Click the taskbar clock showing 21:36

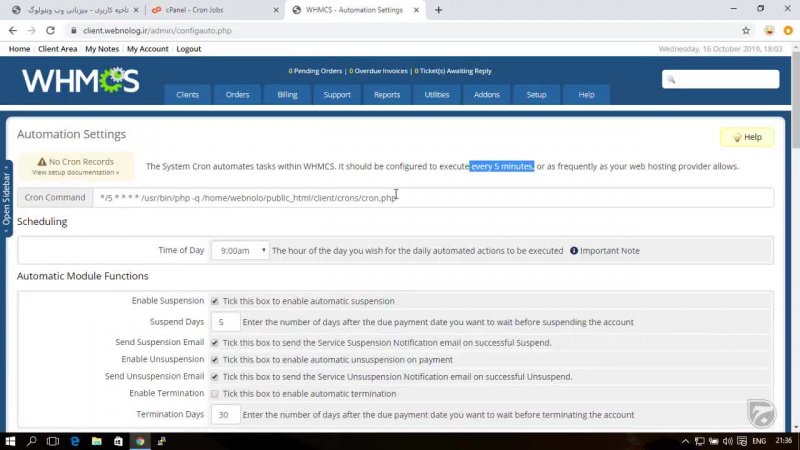tap(784, 441)
